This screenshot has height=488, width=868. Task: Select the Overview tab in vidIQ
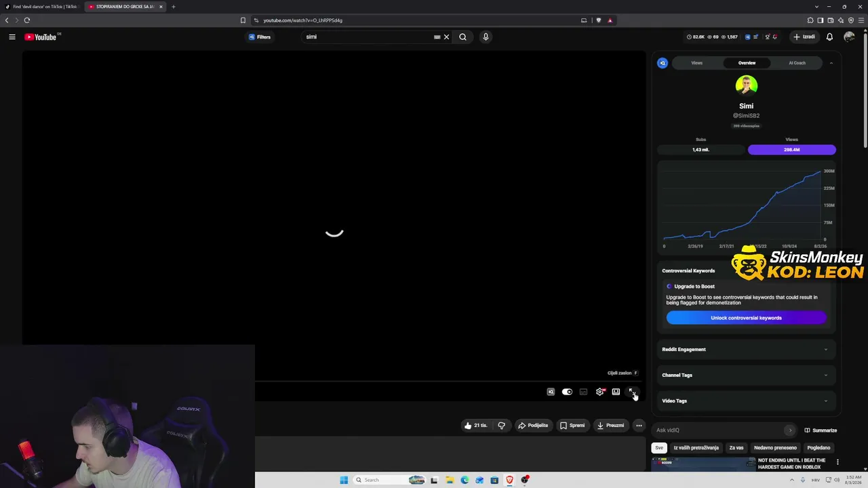[x=747, y=63]
